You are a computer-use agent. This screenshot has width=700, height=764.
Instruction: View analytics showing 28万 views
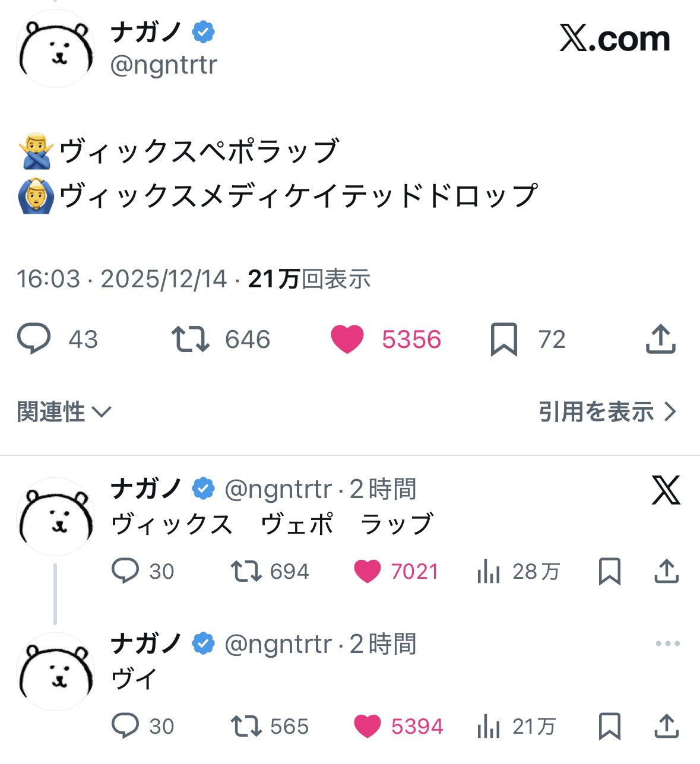point(488,572)
